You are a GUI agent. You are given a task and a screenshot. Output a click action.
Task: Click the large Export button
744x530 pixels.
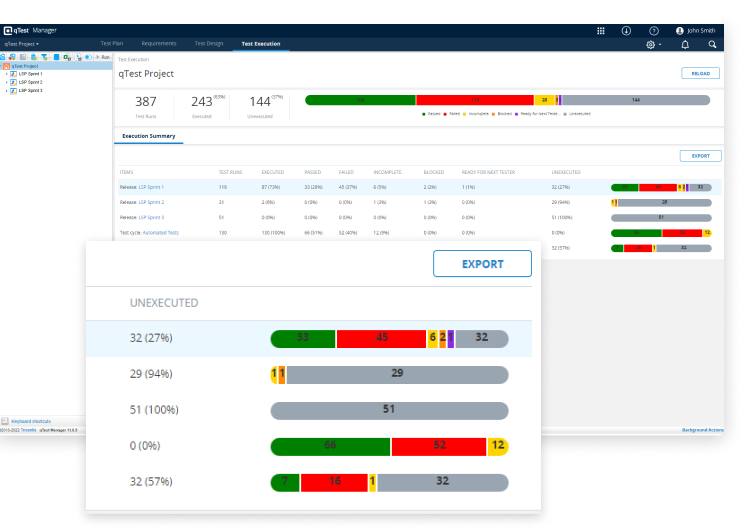click(482, 264)
